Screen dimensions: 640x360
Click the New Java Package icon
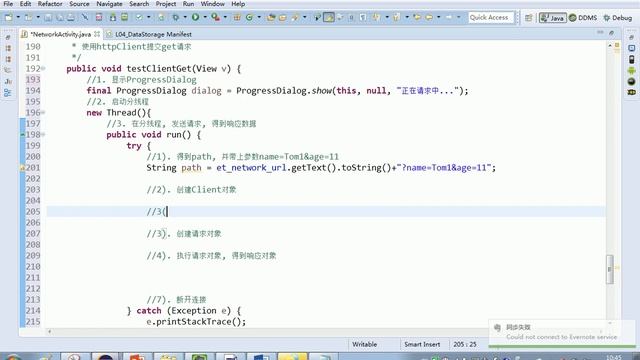click(237, 17)
